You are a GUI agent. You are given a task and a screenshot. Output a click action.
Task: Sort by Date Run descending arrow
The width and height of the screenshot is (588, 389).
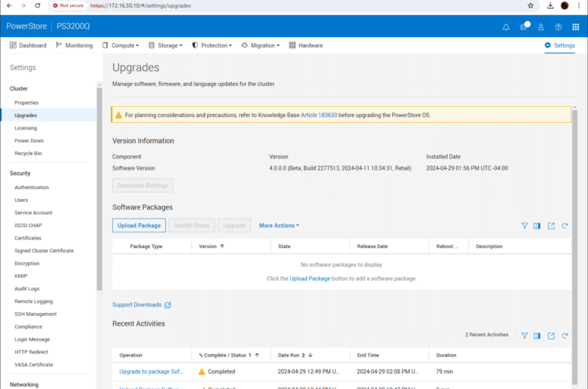click(311, 355)
